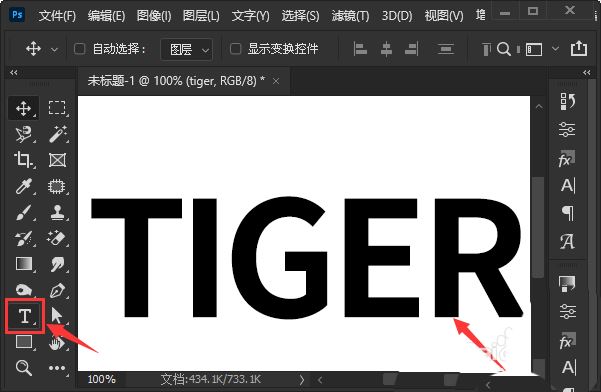Open the Glyphs panel icon

tap(567, 241)
